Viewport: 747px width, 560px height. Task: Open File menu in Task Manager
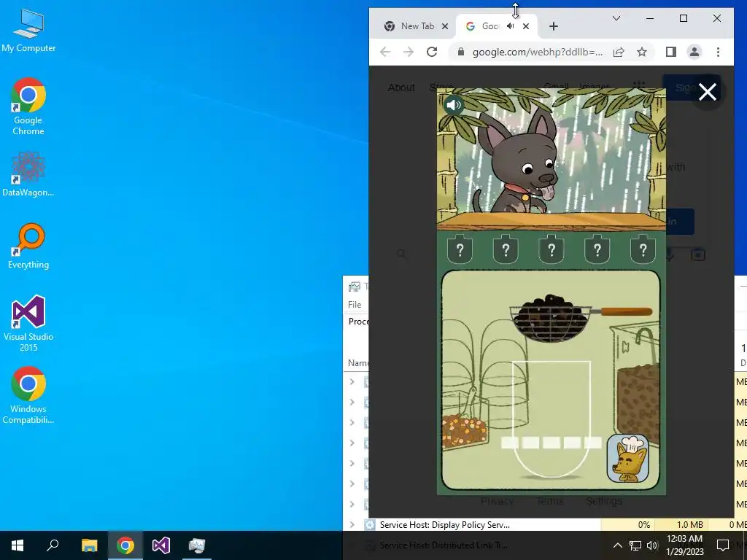point(355,305)
